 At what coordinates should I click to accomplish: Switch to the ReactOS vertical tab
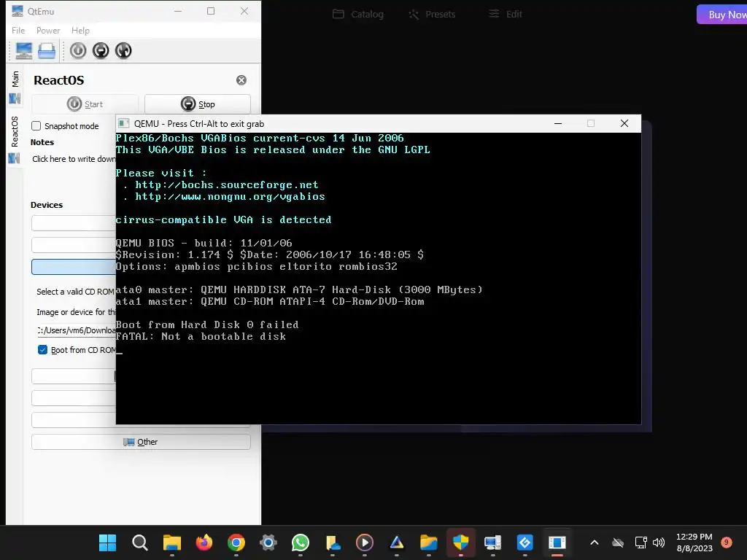[15, 139]
